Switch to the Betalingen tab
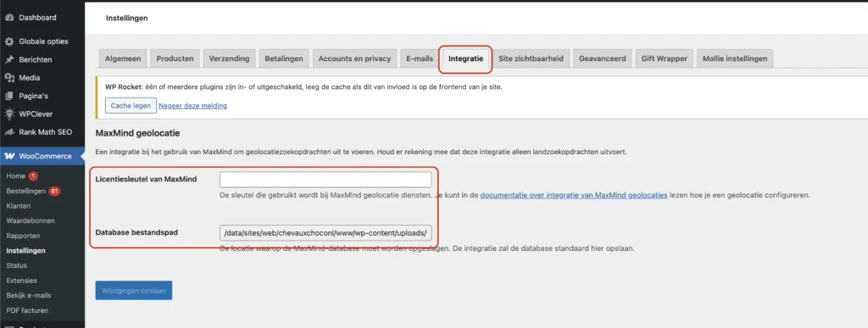 click(284, 58)
